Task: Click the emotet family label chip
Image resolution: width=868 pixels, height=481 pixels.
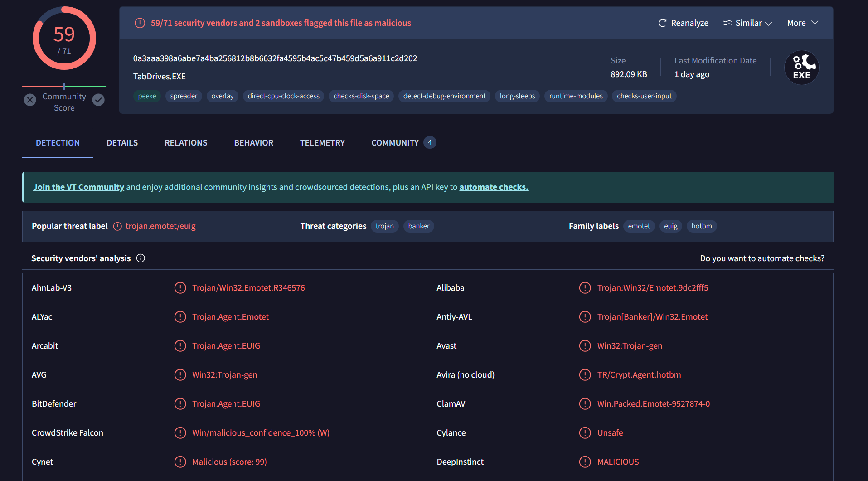Action: coord(639,226)
